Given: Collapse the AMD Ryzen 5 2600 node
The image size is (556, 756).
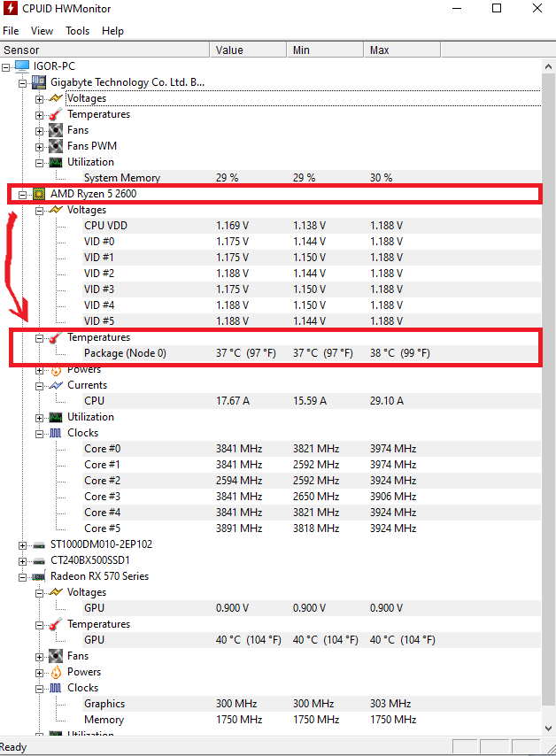Looking at the screenshot, I should (23, 195).
